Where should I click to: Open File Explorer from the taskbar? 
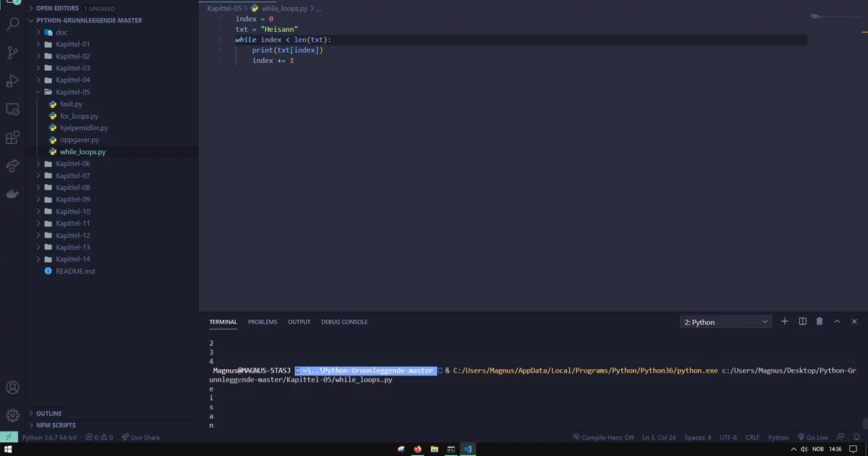point(435,449)
